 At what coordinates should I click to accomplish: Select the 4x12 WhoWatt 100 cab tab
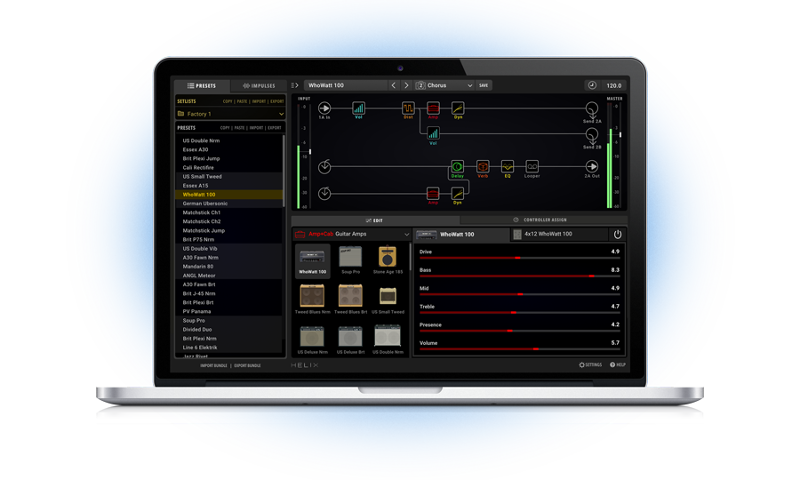pos(559,234)
